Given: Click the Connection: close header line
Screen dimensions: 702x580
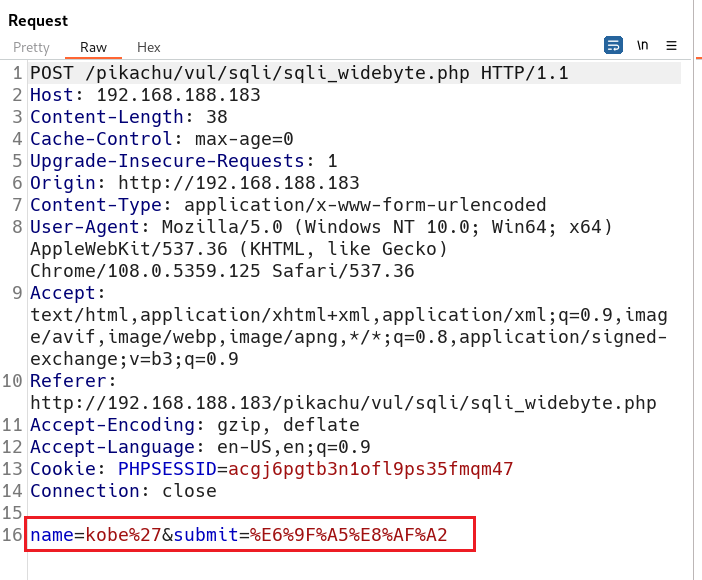Looking at the screenshot, I should tap(123, 491).
